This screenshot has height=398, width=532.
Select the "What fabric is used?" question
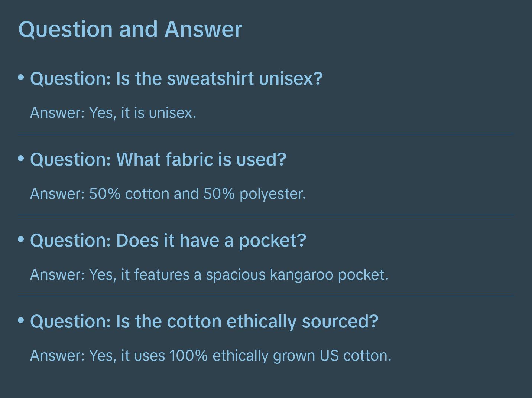pos(158,160)
